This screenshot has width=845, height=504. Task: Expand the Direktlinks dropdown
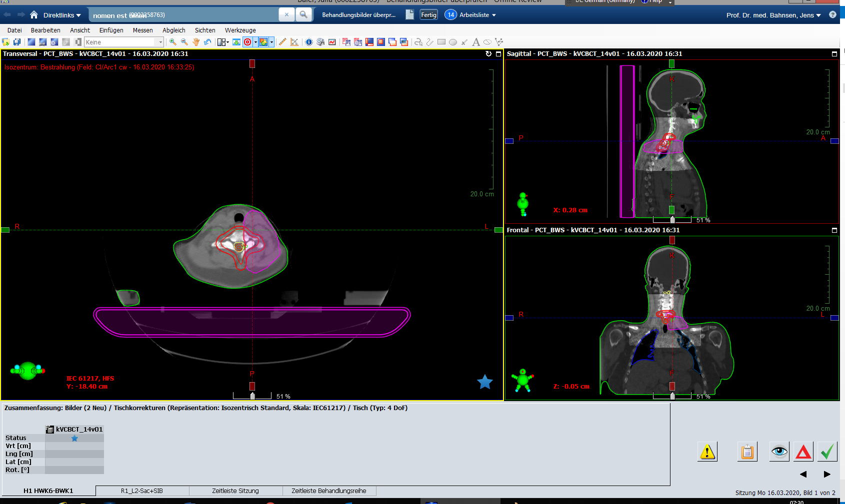pyautogui.click(x=62, y=15)
